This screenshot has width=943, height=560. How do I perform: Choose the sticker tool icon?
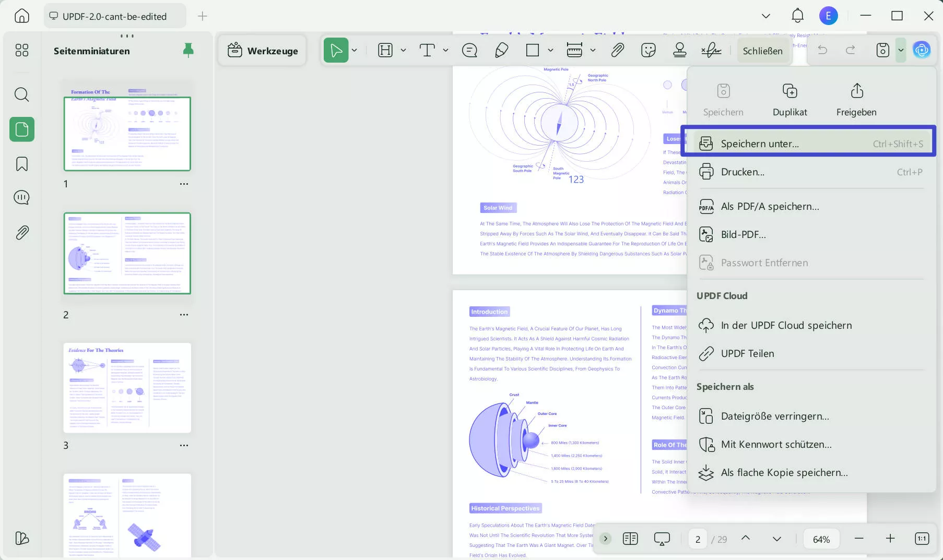point(648,50)
